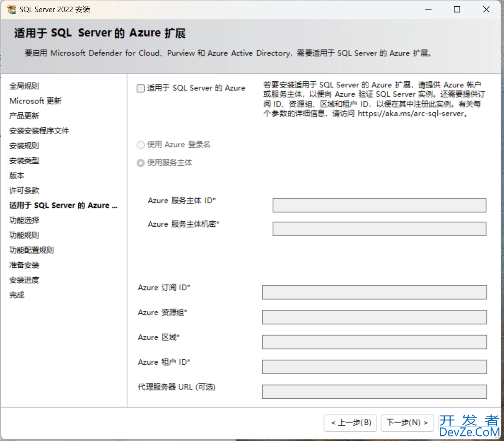
Task: Click the Azure 租户 ID* label
Action: click(164, 362)
